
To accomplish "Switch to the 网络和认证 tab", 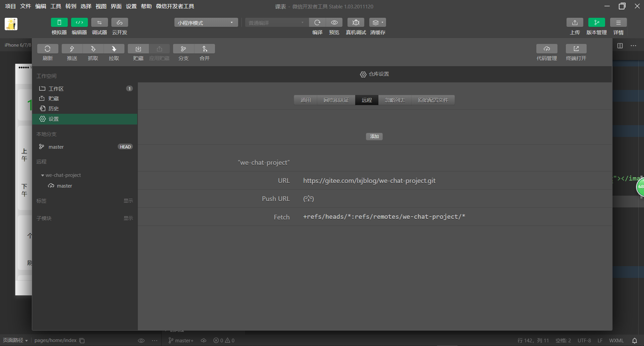I will click(336, 100).
